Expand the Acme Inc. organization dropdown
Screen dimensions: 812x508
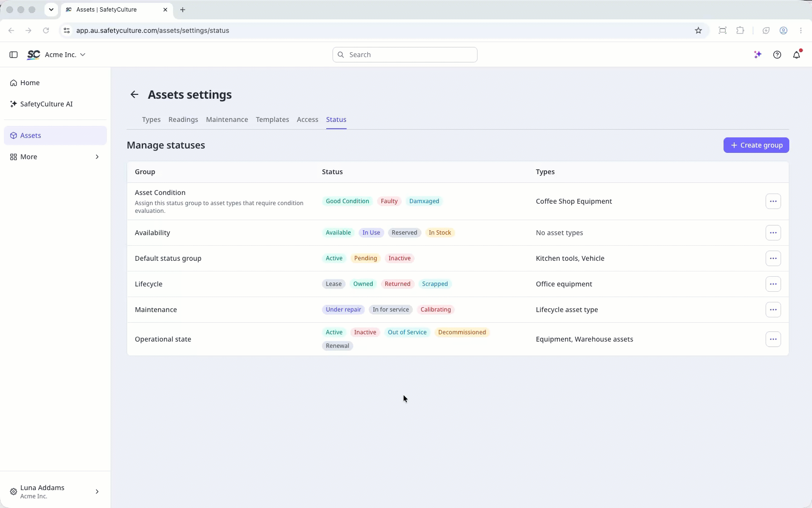pyautogui.click(x=83, y=55)
